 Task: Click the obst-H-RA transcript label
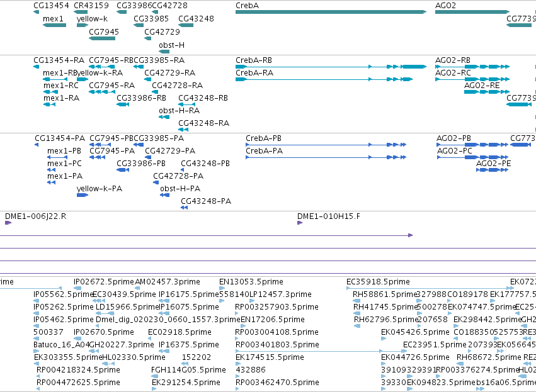click(x=179, y=111)
